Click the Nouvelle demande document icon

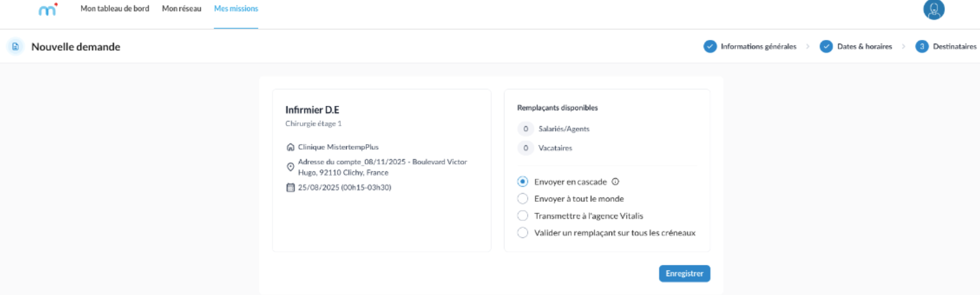pos(16,47)
